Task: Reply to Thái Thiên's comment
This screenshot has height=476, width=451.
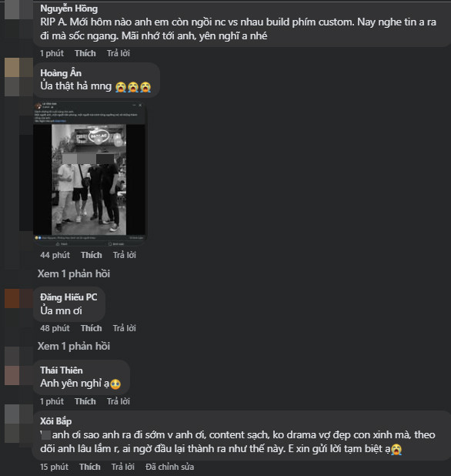Action: coord(119,401)
